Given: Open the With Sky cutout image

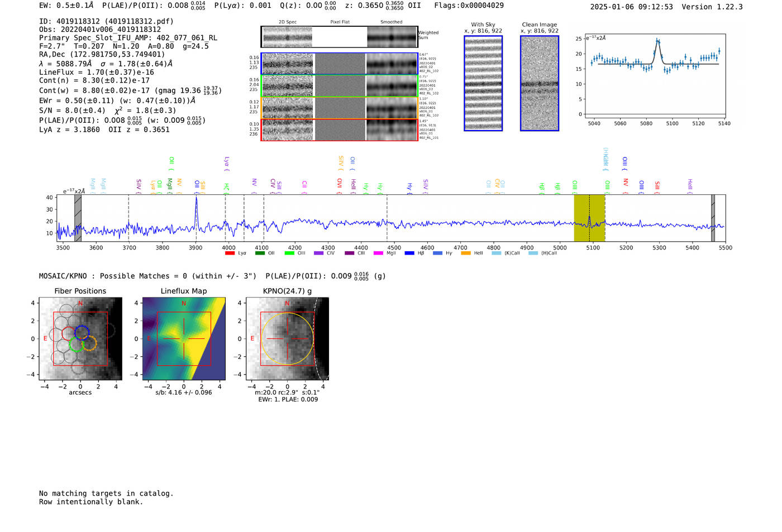Looking at the screenshot, I should pos(483,83).
